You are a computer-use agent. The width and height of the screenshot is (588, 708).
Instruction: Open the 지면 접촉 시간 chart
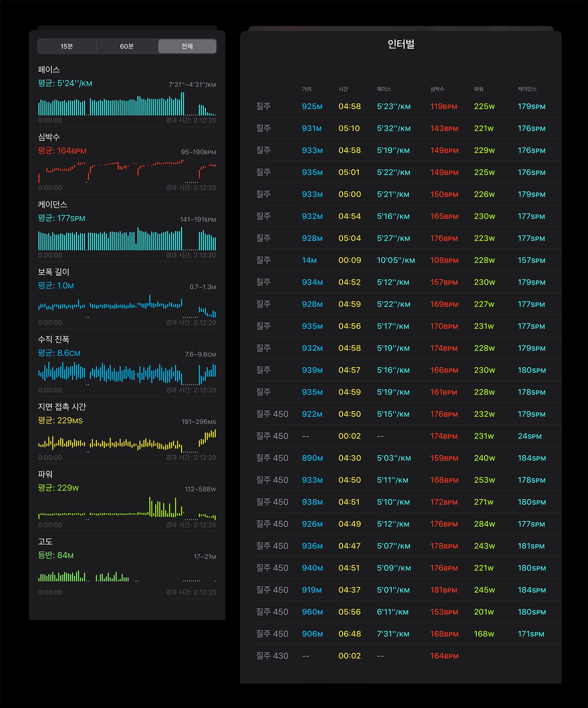click(127, 441)
